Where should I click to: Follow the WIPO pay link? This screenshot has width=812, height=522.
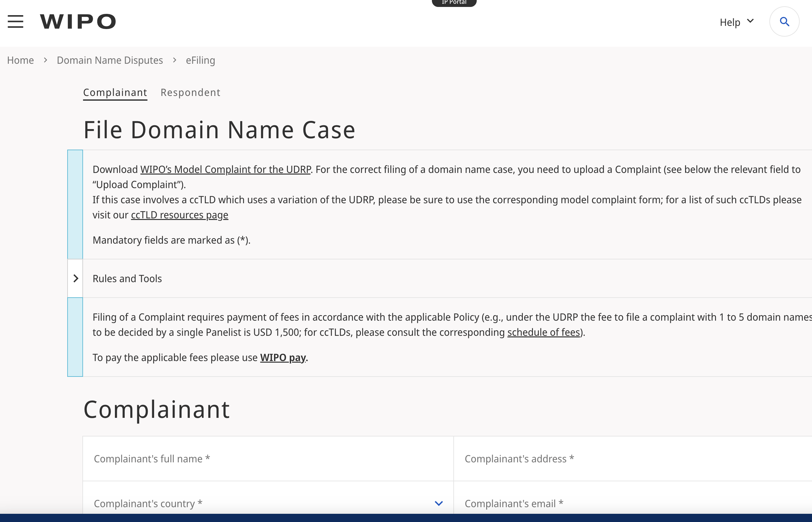[283, 358]
